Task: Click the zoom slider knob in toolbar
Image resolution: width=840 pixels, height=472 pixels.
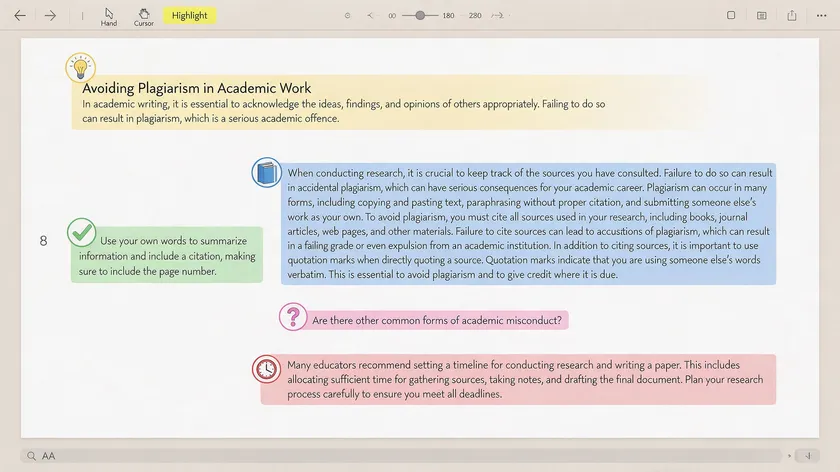Action: point(421,16)
